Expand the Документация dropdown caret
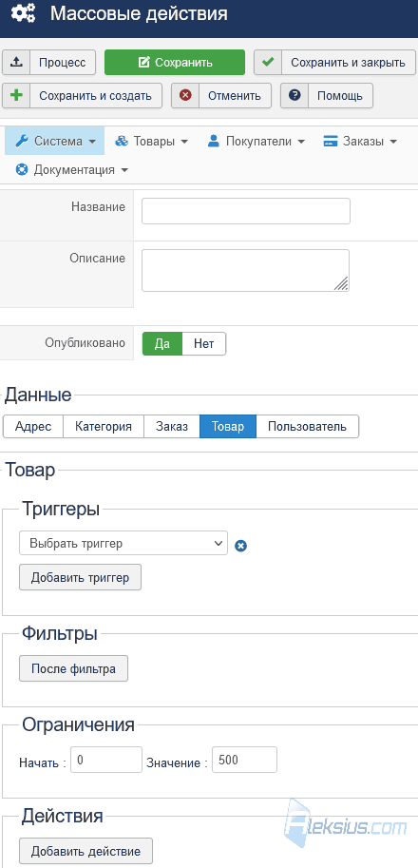Screen dimensions: 418x868 pyautogui.click(x=124, y=170)
